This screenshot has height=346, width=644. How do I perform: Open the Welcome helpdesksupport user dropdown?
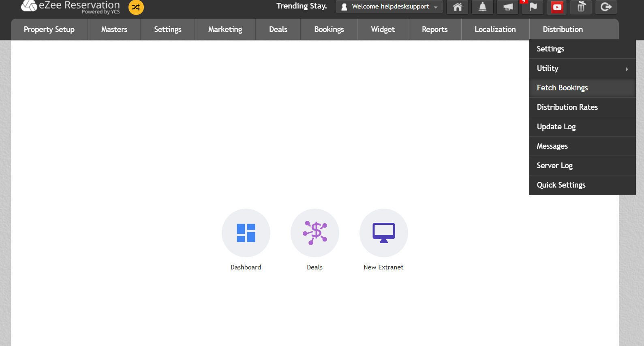point(389,6)
